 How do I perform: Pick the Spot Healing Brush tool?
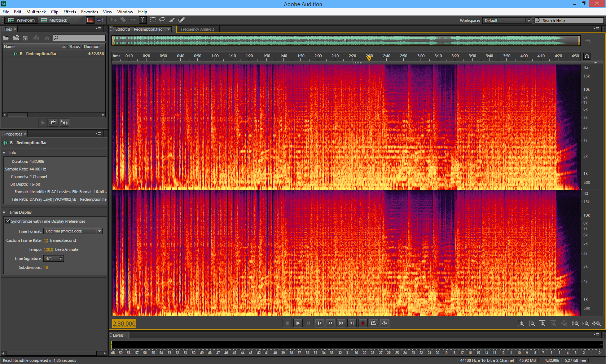182,20
